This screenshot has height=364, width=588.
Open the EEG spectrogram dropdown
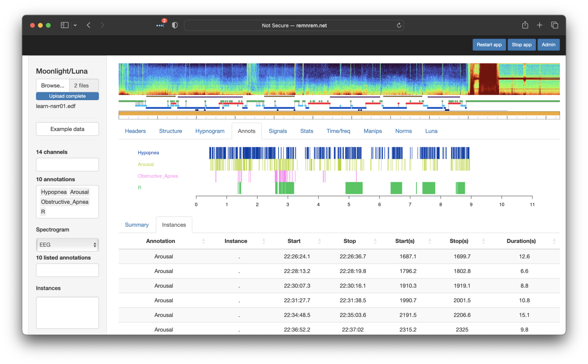coord(67,245)
